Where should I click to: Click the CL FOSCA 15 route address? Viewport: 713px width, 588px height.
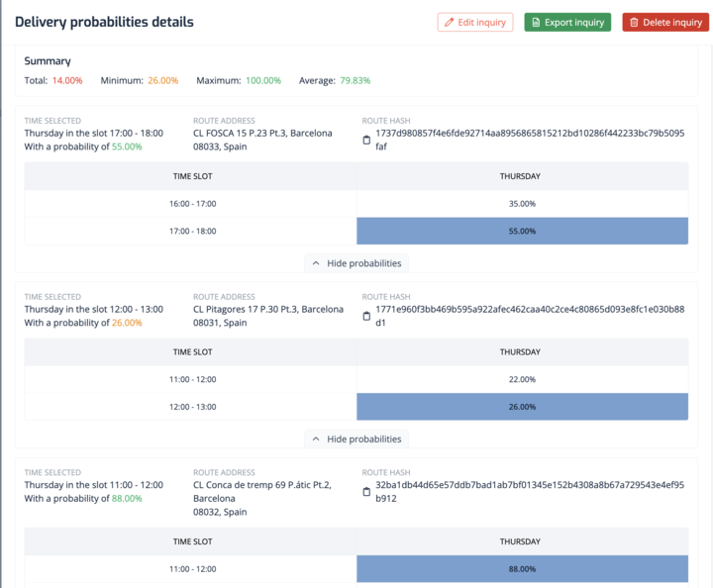262,140
